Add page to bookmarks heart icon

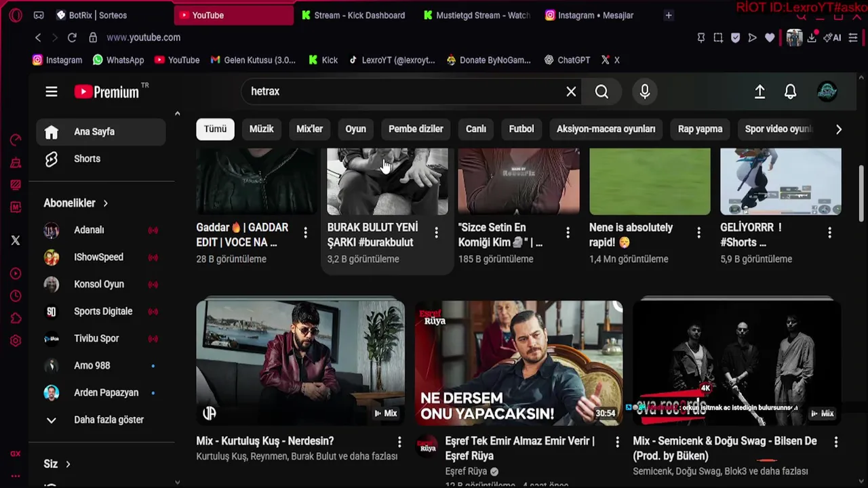[x=770, y=38]
